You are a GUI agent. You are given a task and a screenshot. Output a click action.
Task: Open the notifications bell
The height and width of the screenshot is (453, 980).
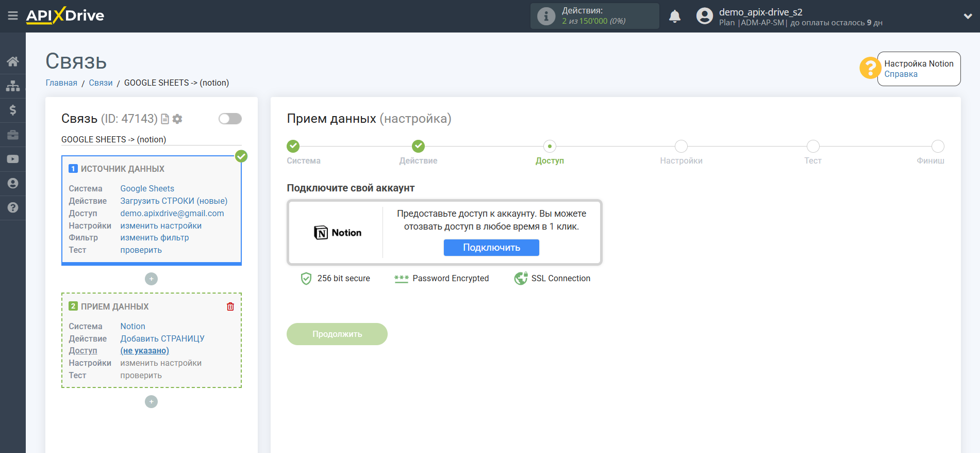coord(675,17)
